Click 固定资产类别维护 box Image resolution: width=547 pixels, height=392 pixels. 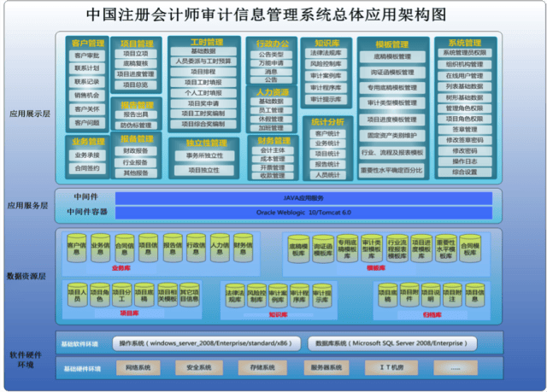(392, 136)
